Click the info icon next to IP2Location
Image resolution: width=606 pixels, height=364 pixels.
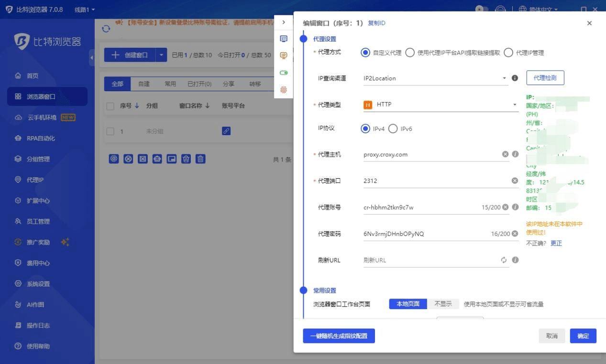click(515, 78)
